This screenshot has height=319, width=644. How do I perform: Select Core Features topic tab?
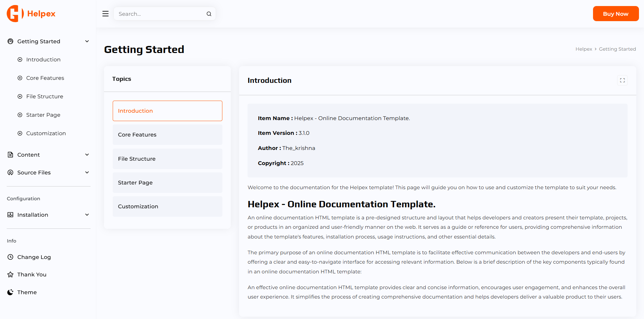[x=167, y=135]
